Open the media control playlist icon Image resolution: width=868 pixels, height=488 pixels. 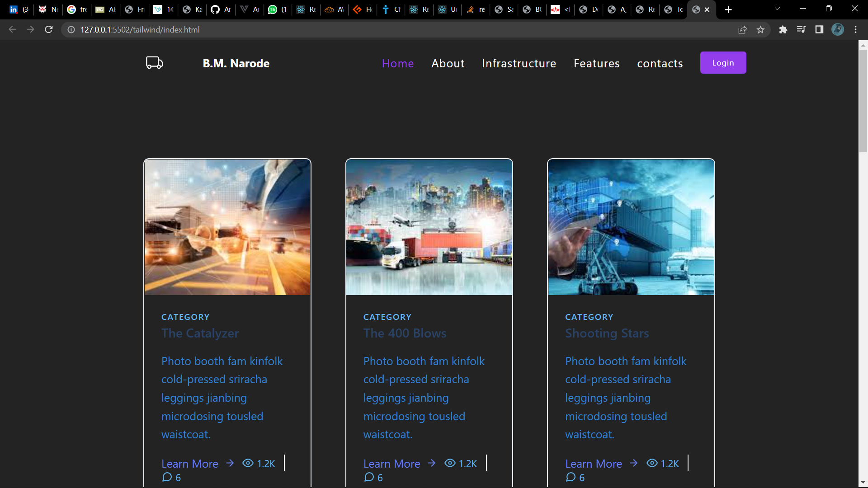[x=801, y=30]
